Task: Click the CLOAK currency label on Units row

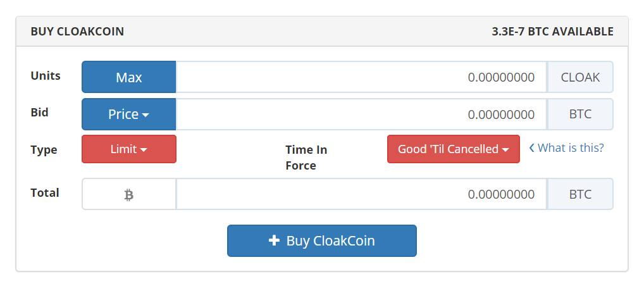Action: click(x=580, y=77)
